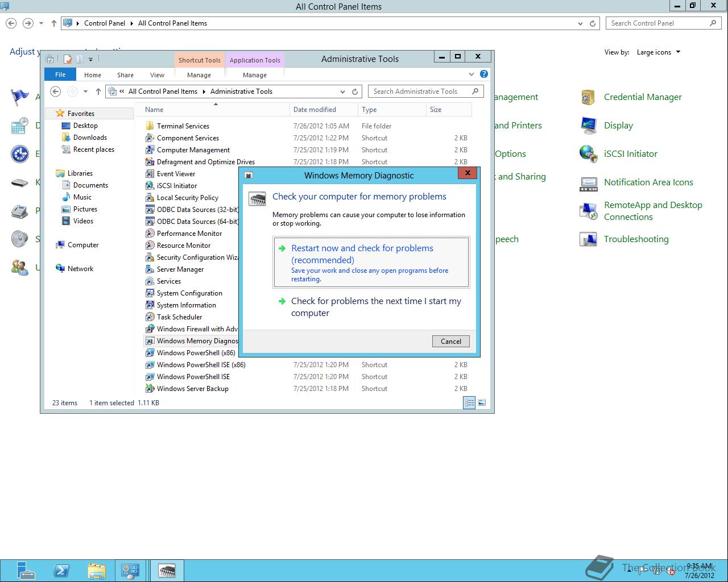Click All Control Panel Items breadcrumb in Administrative Tools
Viewport: 728px width, 582px height.
tap(163, 92)
